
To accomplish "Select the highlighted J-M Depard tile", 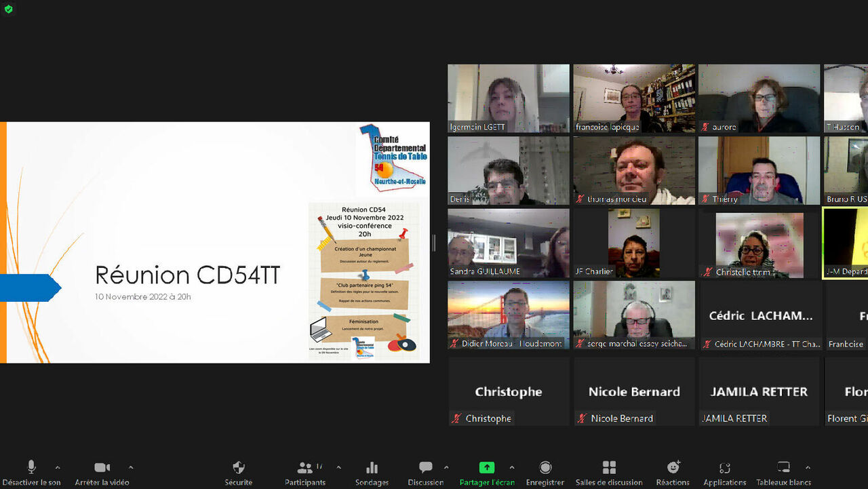I will pos(846,243).
